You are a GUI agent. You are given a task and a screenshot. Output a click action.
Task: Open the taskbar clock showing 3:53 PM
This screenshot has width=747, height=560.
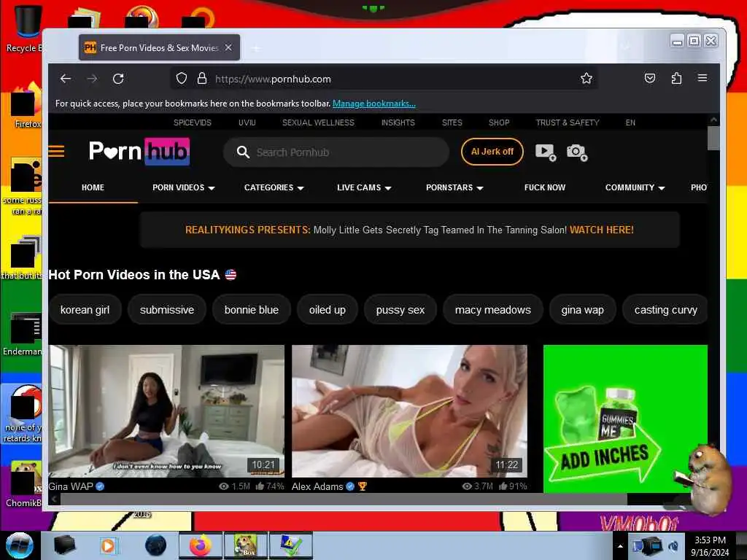point(710,546)
